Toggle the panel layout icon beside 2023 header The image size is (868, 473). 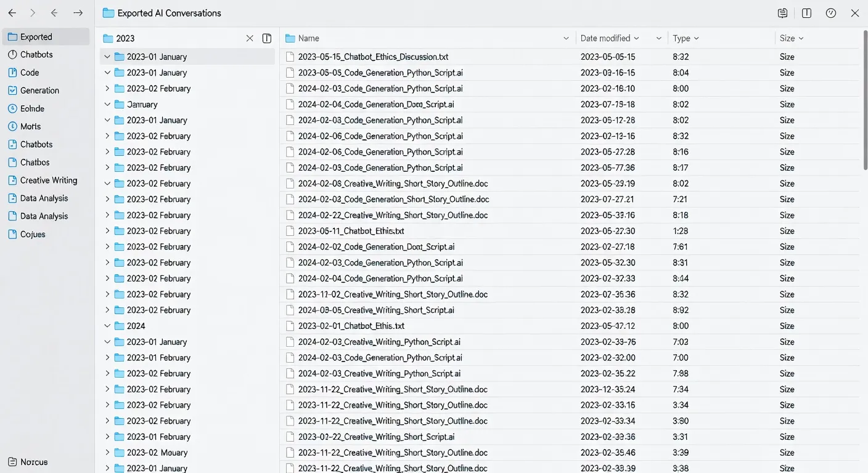tap(267, 38)
